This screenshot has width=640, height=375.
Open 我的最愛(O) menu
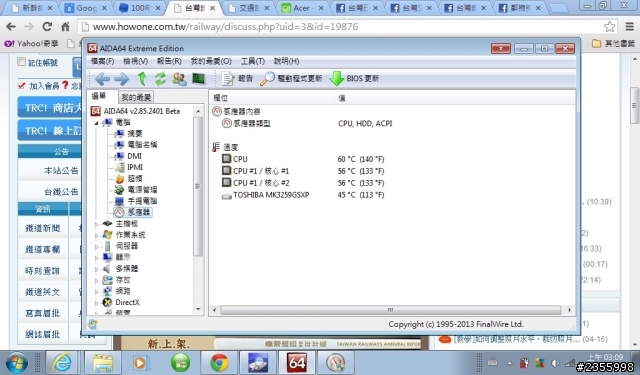[211, 61]
